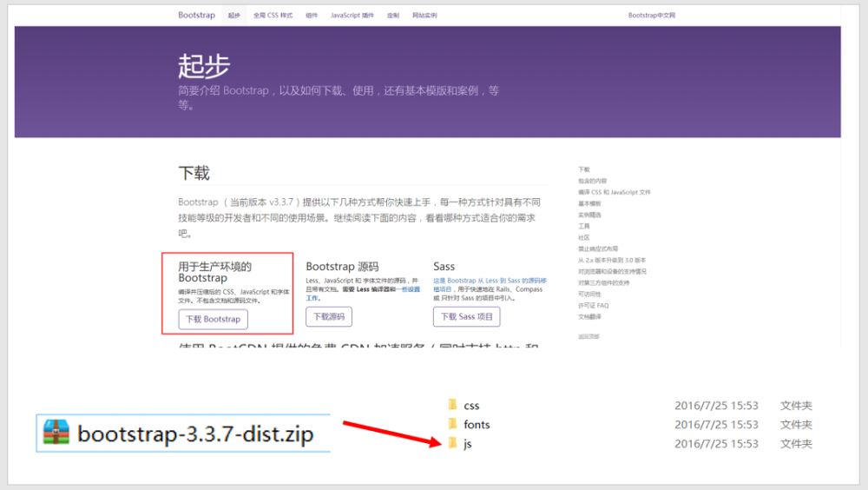Screen dimensions: 868x490
Task: Open 编译 CSS 和 JavaScript 文件 sidebar link
Action: point(615,192)
